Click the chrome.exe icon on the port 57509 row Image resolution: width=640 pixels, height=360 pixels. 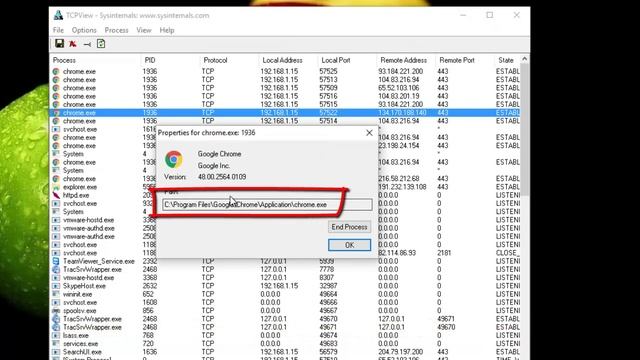point(56,88)
